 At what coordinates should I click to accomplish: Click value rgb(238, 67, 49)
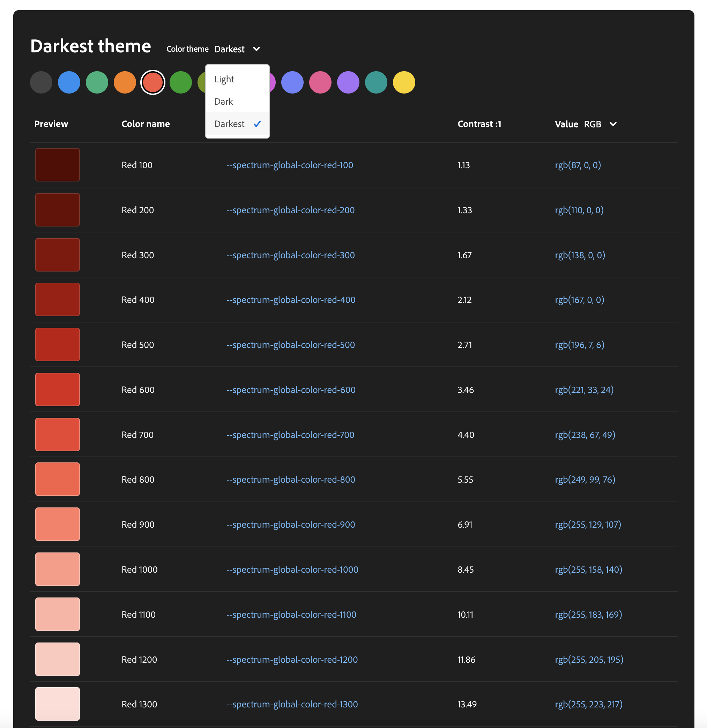tap(585, 434)
